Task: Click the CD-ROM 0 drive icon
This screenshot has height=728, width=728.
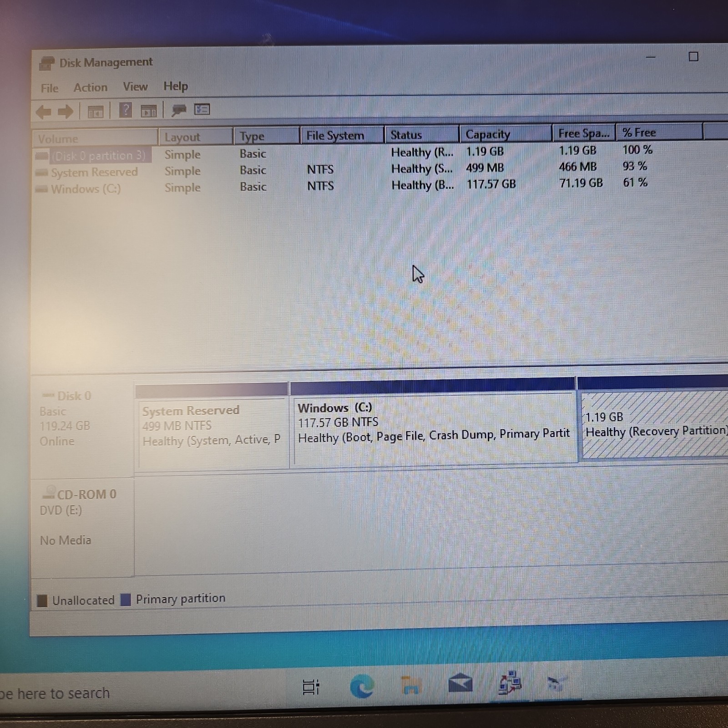Action: click(48, 493)
